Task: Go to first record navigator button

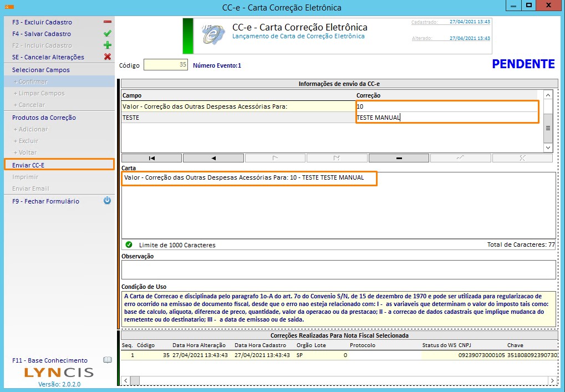Action: point(151,158)
